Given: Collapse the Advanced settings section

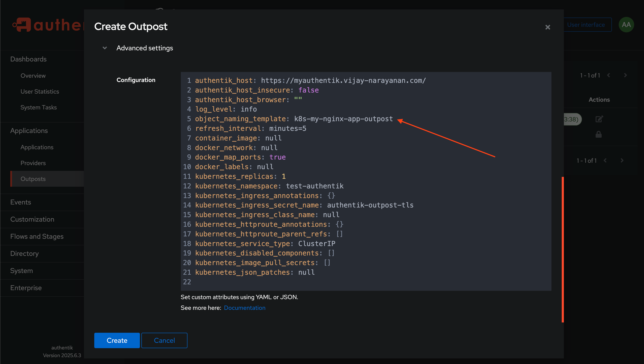Looking at the screenshot, I should click(105, 48).
